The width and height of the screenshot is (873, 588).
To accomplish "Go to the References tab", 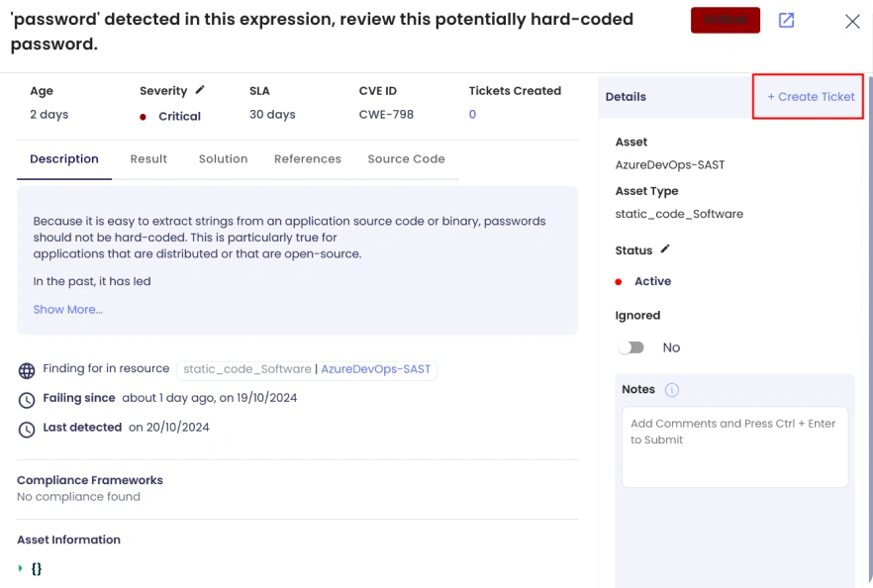I will click(x=307, y=159).
